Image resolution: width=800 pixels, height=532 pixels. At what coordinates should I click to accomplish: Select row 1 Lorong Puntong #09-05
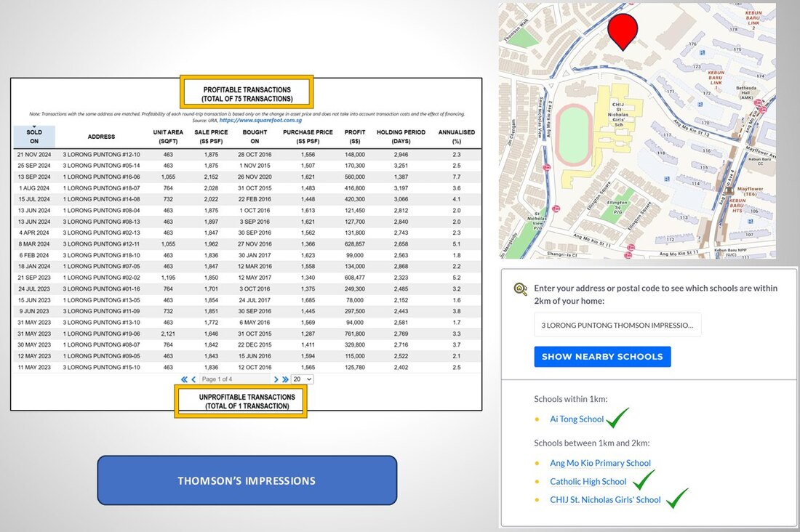[x=247, y=356]
